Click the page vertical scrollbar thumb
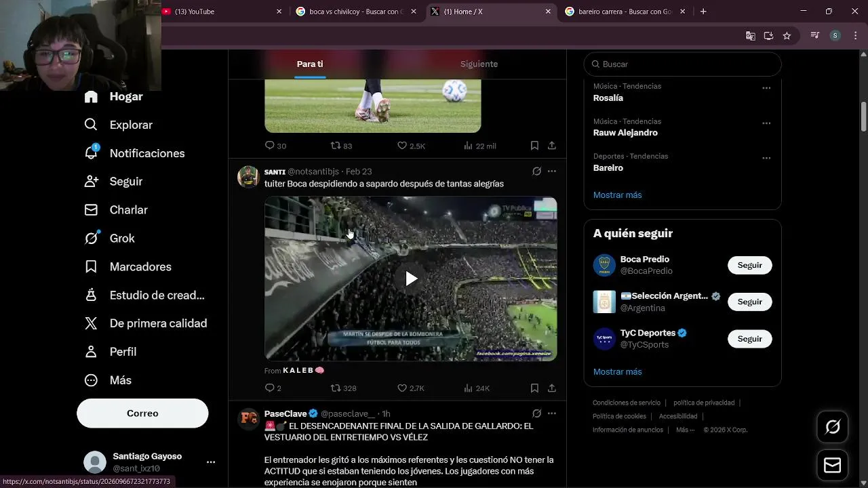Image resolution: width=868 pixels, height=488 pixels. (863, 117)
